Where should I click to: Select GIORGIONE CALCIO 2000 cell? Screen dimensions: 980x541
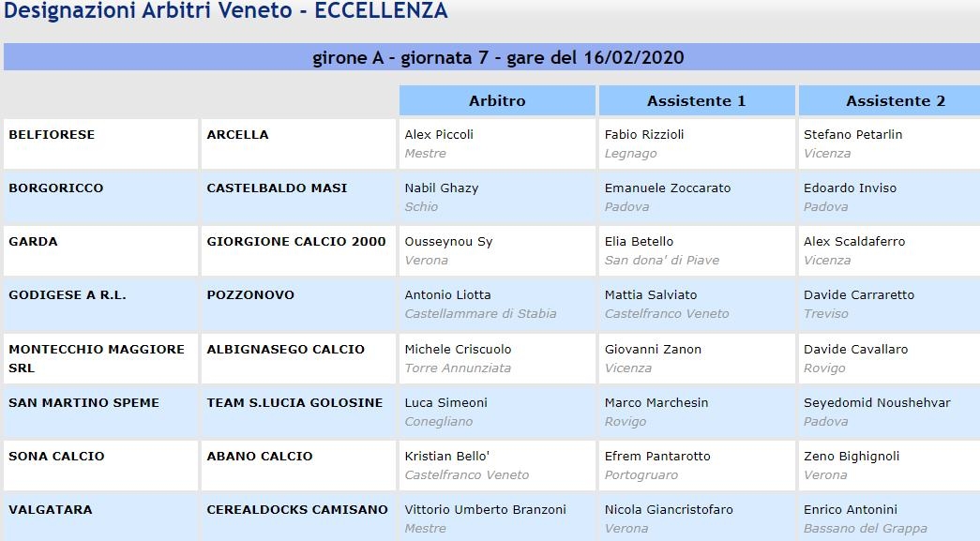pyautogui.click(x=299, y=250)
